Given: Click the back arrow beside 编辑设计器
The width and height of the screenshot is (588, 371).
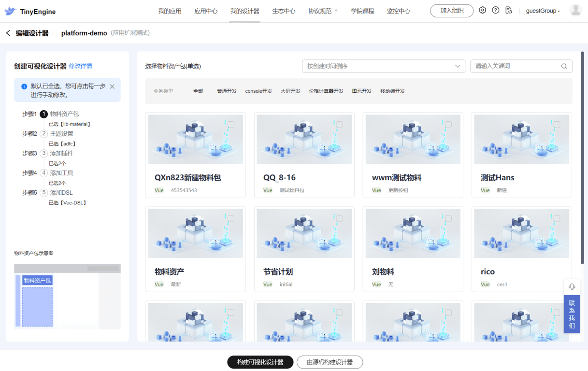Looking at the screenshot, I should 8,33.
